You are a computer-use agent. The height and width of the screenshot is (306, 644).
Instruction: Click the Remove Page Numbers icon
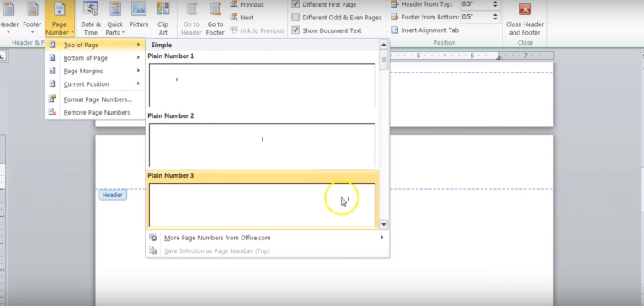[52, 112]
